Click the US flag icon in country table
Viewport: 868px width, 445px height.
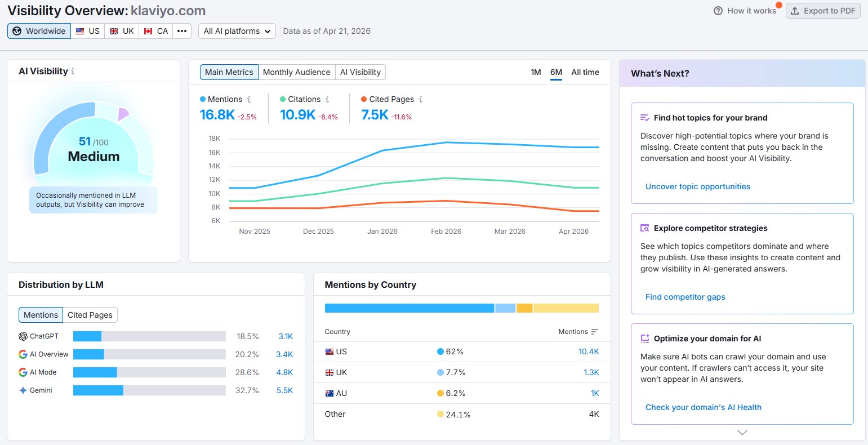pyautogui.click(x=330, y=351)
